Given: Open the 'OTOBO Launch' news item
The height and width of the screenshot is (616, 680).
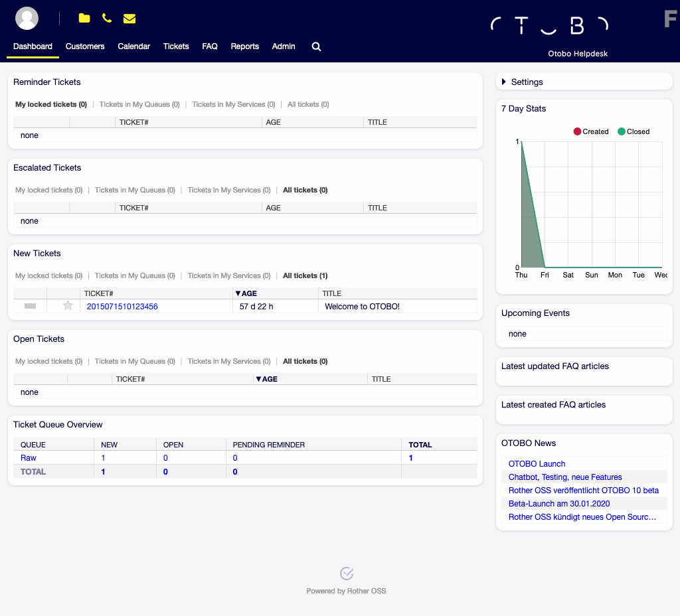Looking at the screenshot, I should click(537, 464).
